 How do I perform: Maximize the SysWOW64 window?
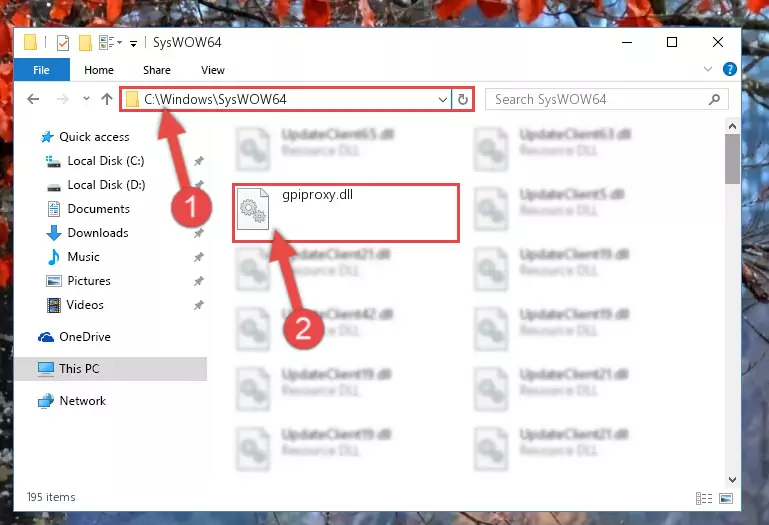tap(672, 43)
